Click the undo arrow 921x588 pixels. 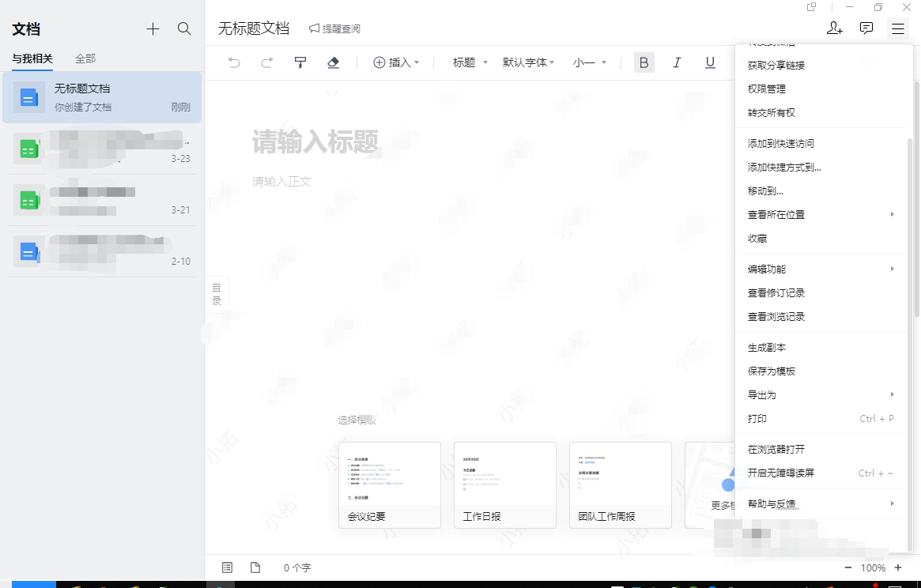234,62
